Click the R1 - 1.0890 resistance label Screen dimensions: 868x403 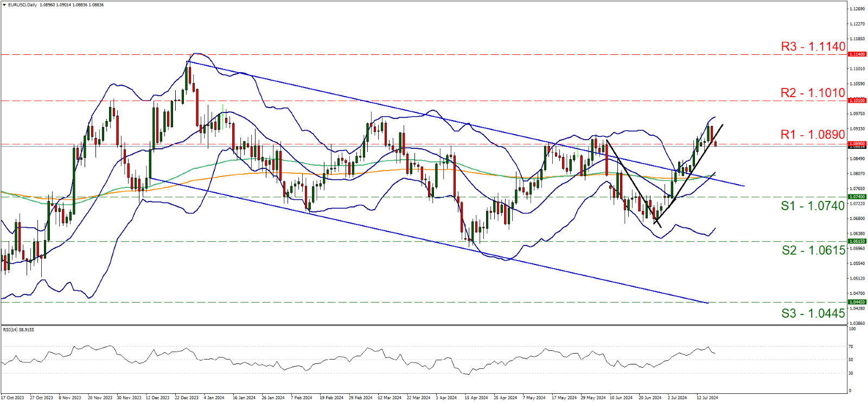(x=813, y=135)
